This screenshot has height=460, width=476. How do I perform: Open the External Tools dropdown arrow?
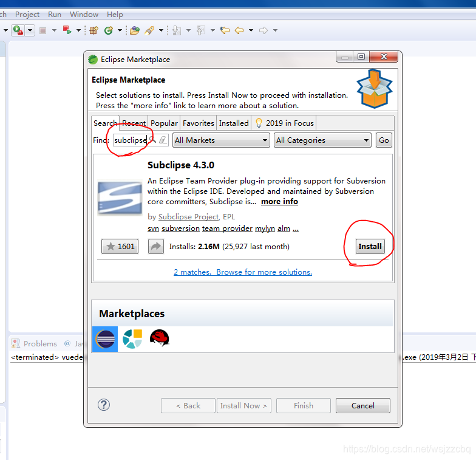point(30,30)
